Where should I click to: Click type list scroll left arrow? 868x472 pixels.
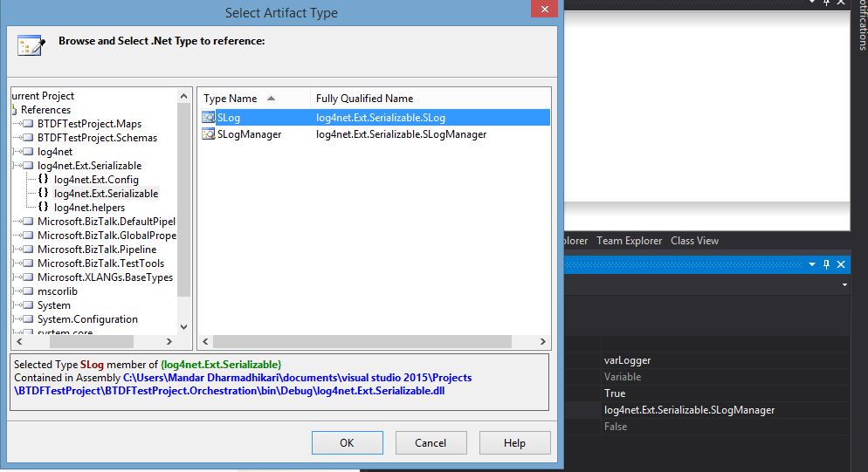point(205,341)
